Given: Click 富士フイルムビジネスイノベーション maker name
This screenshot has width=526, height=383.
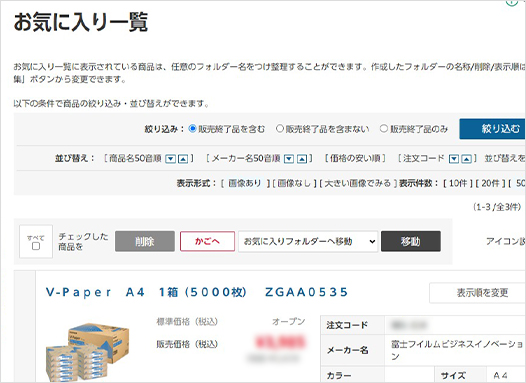Looking at the screenshot, I should click(x=457, y=349).
